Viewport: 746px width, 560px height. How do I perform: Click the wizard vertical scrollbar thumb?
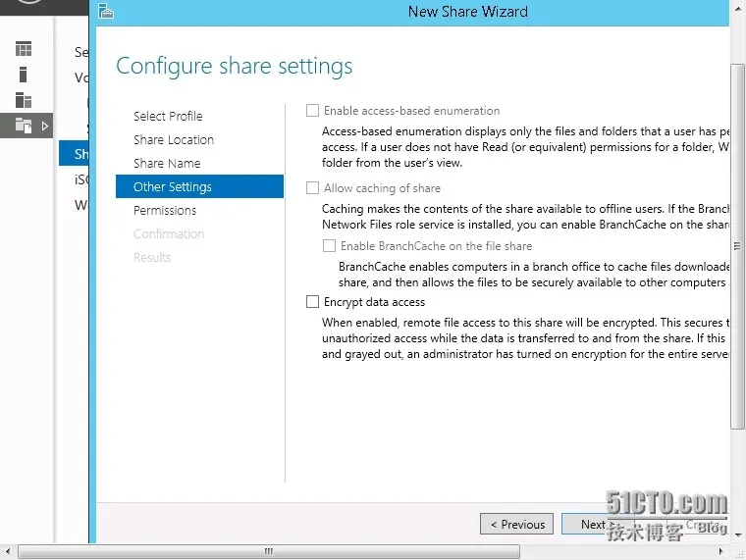(x=737, y=246)
